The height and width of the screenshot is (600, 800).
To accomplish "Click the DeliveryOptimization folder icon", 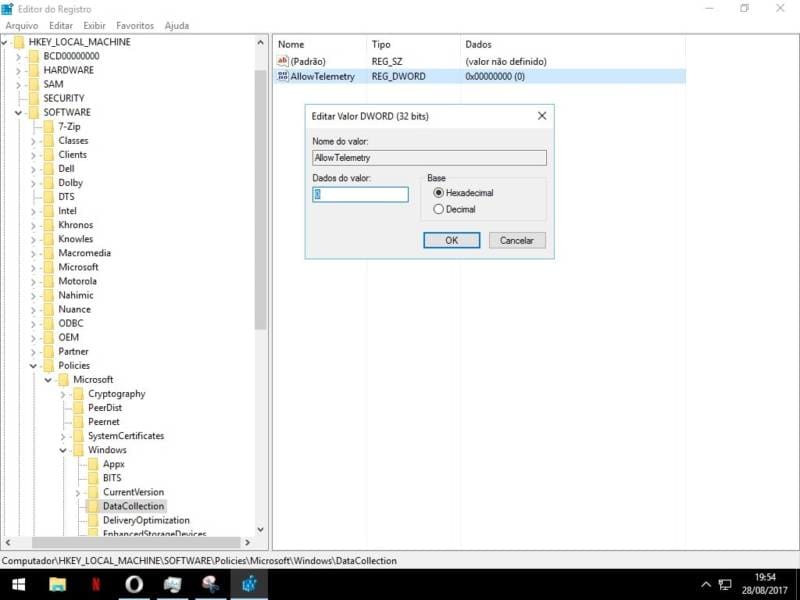I will [x=93, y=520].
